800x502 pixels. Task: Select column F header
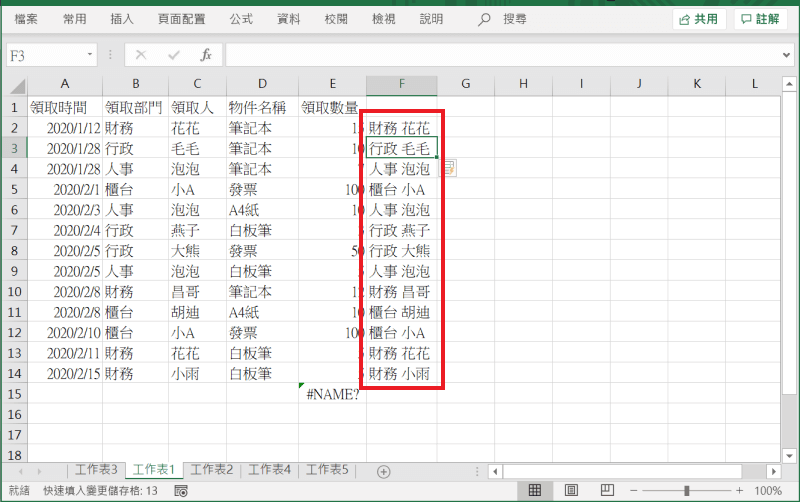point(402,84)
